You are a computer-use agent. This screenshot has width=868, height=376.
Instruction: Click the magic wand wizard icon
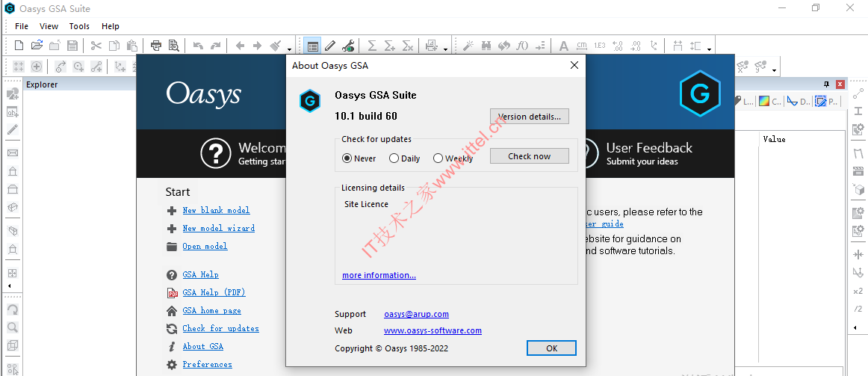coord(468,46)
